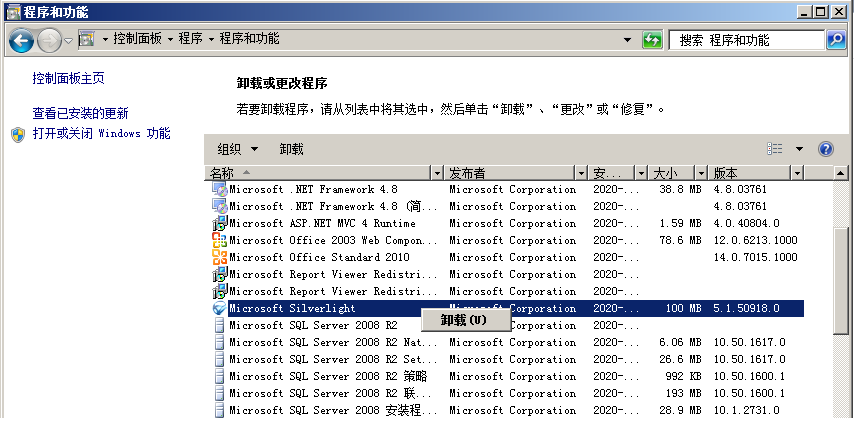This screenshot has height=422, width=854.
Task: Click the 卸载 toolbar button
Action: pyautogui.click(x=291, y=149)
